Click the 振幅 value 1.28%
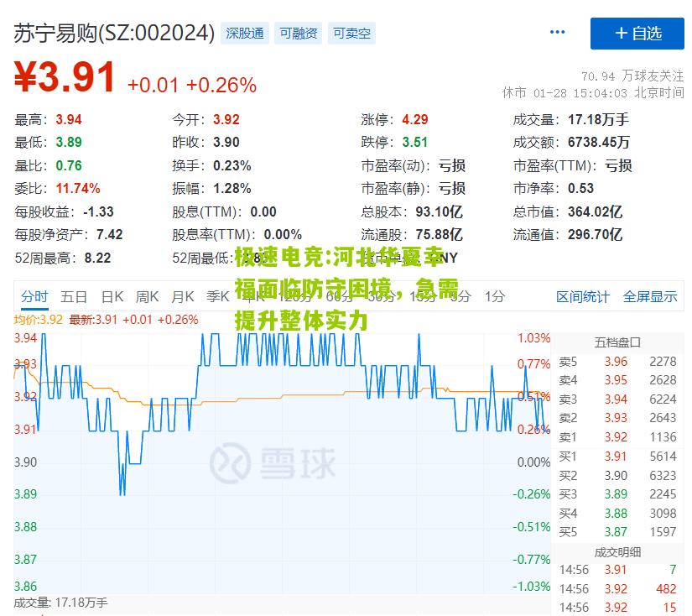The height and width of the screenshot is (616, 692). coord(232,189)
